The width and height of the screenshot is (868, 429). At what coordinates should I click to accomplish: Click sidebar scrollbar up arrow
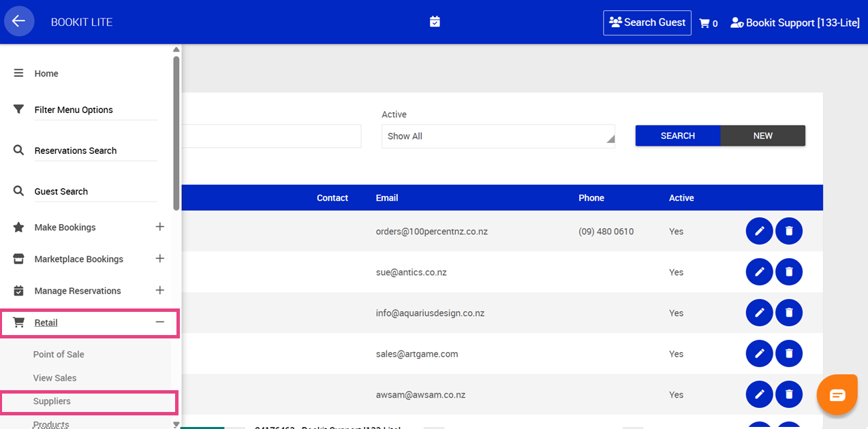(x=176, y=50)
